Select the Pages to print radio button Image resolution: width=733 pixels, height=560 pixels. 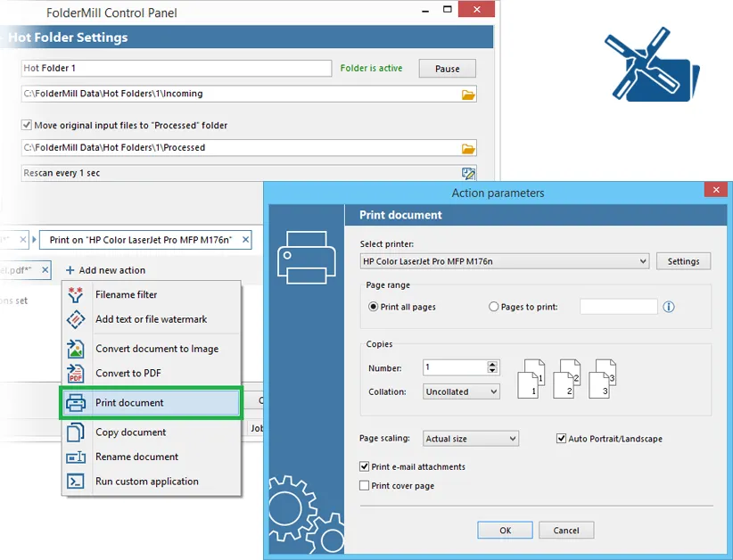[x=493, y=307]
